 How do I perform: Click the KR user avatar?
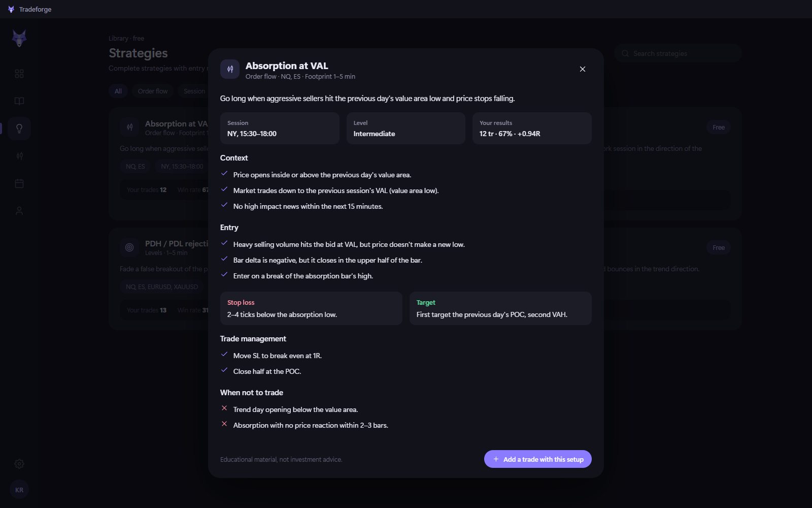coord(19,490)
